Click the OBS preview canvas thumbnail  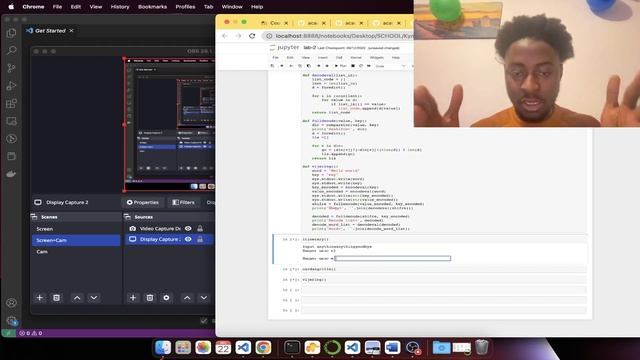[x=169, y=124]
